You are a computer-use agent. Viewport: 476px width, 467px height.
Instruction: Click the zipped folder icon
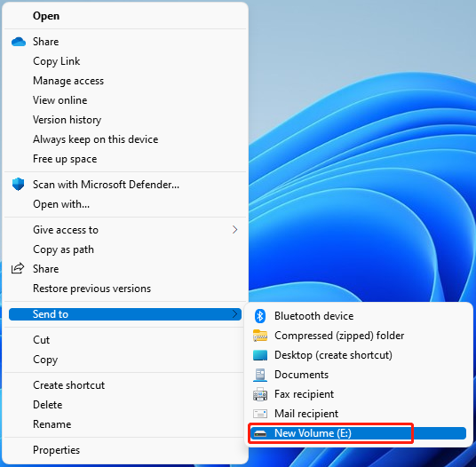pyautogui.click(x=260, y=336)
